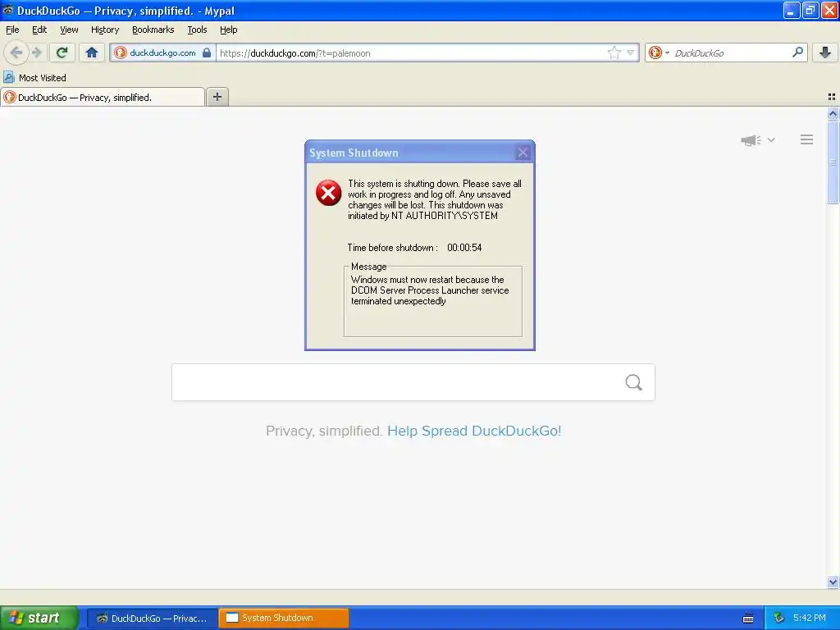Open the Tools menu
Image resolution: width=840 pixels, height=630 pixels.
click(197, 30)
